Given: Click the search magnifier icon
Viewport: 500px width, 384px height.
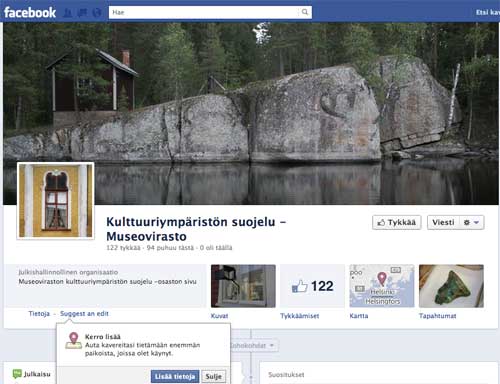Looking at the screenshot, I should pyautogui.click(x=305, y=12).
